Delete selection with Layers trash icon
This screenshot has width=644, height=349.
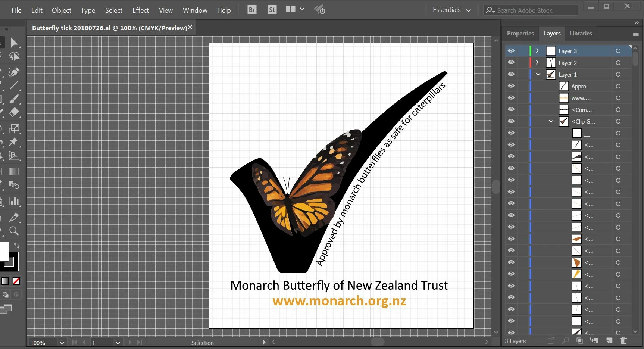(x=623, y=340)
